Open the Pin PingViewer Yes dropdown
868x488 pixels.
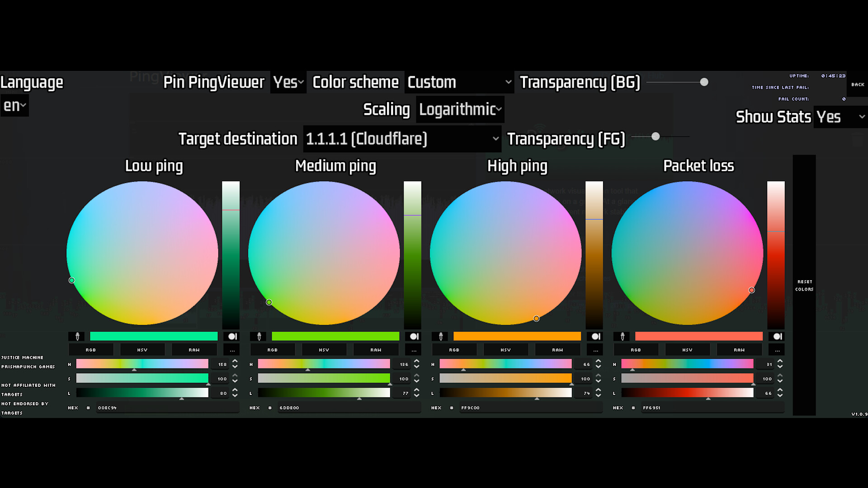click(x=288, y=82)
